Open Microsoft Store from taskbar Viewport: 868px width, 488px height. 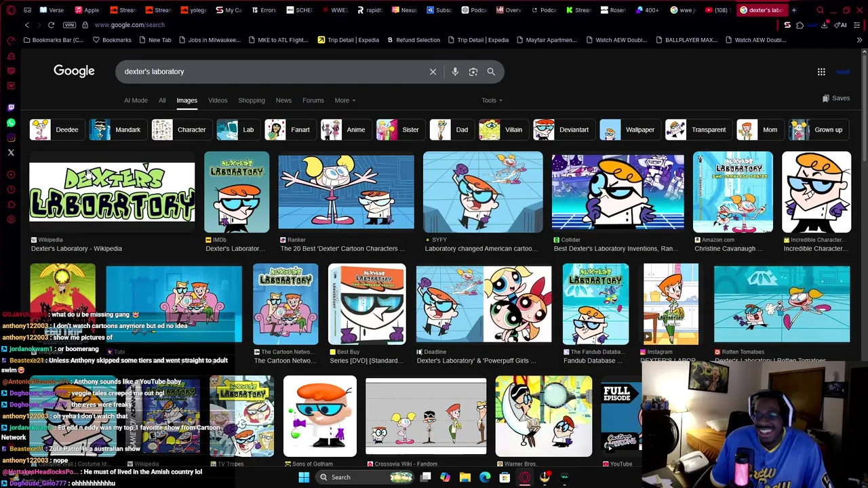505,477
